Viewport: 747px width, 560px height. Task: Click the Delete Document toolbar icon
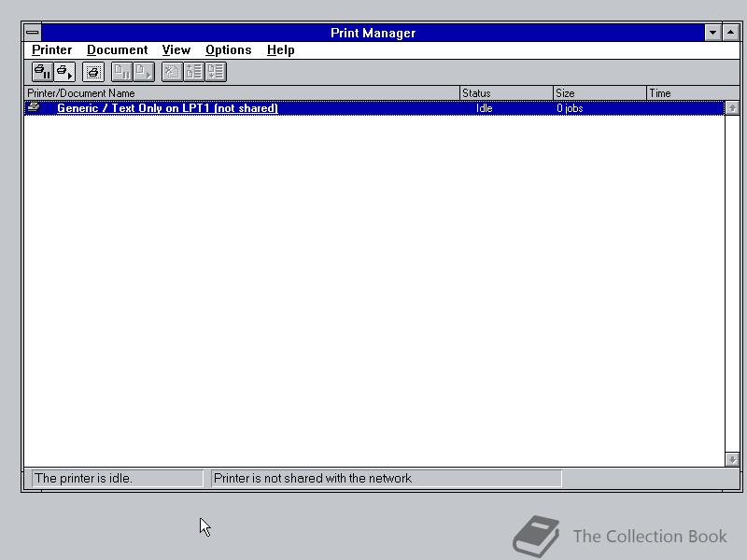pos(172,72)
